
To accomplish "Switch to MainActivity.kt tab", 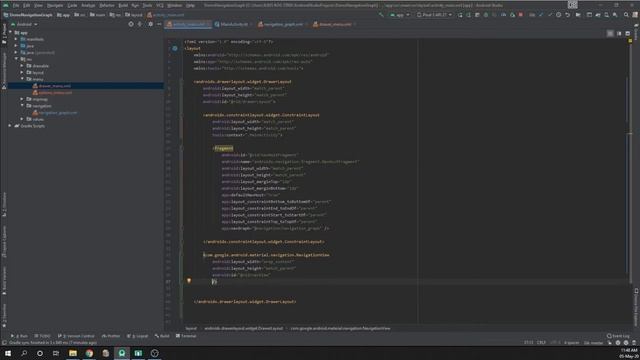I will (x=233, y=24).
